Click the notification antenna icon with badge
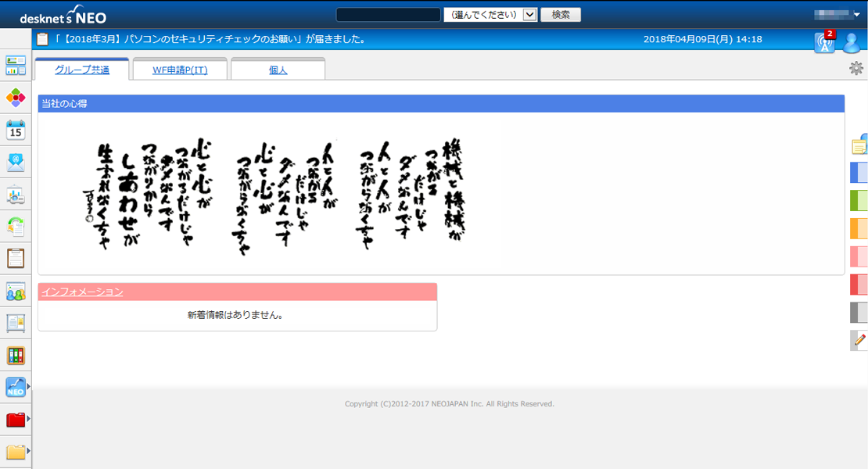The height and width of the screenshot is (469, 868). pyautogui.click(x=824, y=42)
